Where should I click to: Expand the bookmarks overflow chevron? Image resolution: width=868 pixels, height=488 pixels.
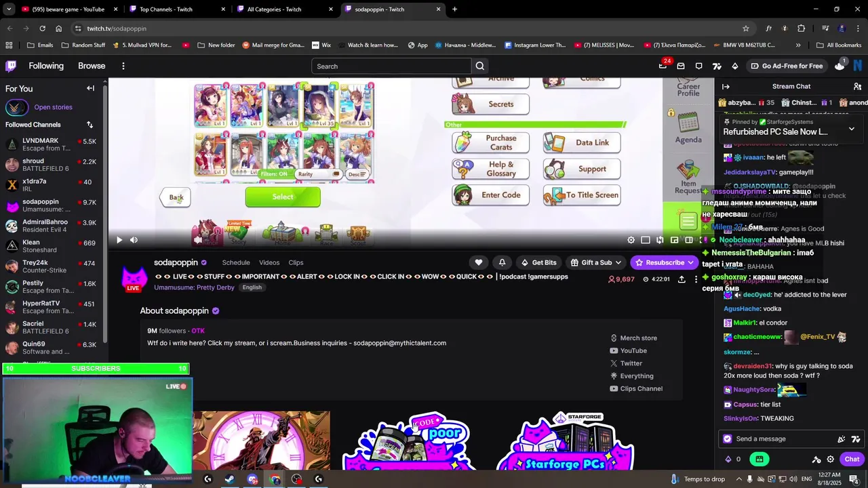[798, 45]
